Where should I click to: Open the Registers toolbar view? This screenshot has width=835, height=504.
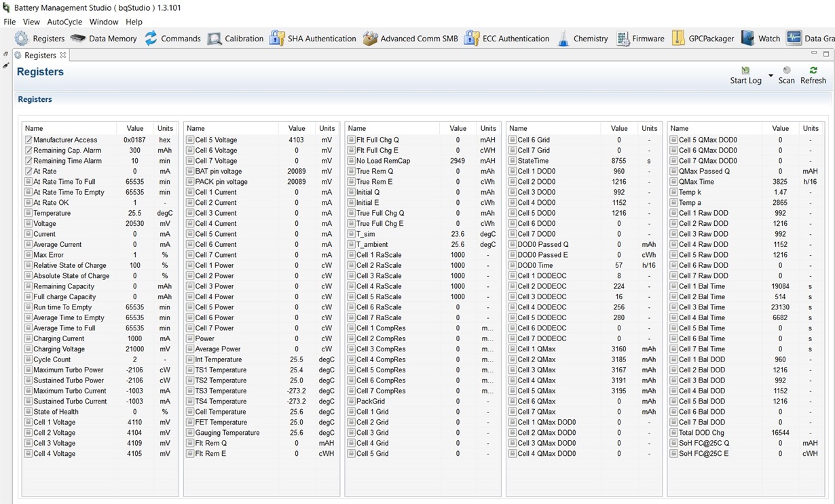pyautogui.click(x=39, y=39)
